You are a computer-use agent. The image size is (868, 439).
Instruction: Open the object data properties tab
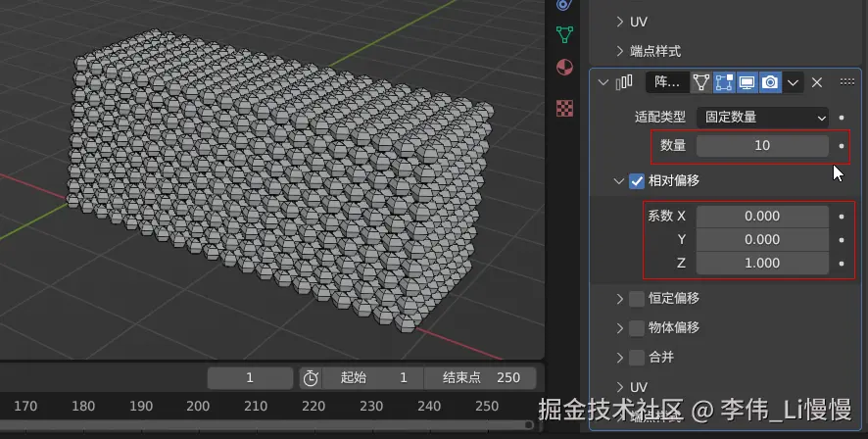coord(564,35)
